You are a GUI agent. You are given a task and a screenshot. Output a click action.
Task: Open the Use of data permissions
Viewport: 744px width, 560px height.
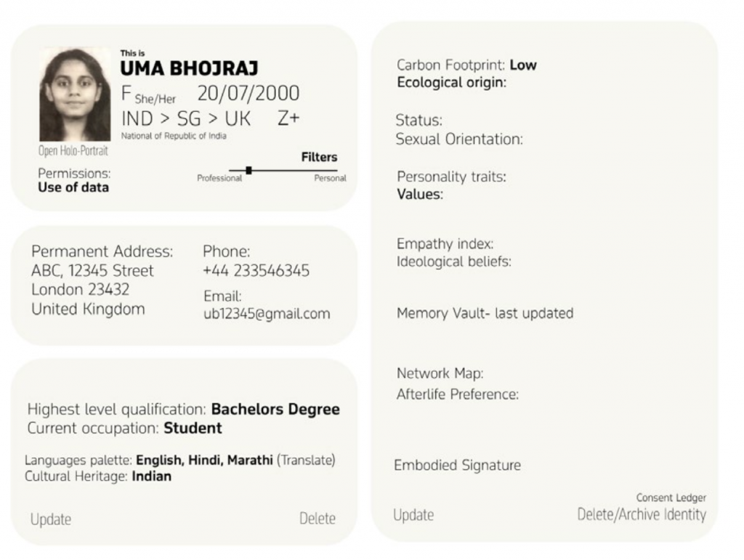click(73, 187)
